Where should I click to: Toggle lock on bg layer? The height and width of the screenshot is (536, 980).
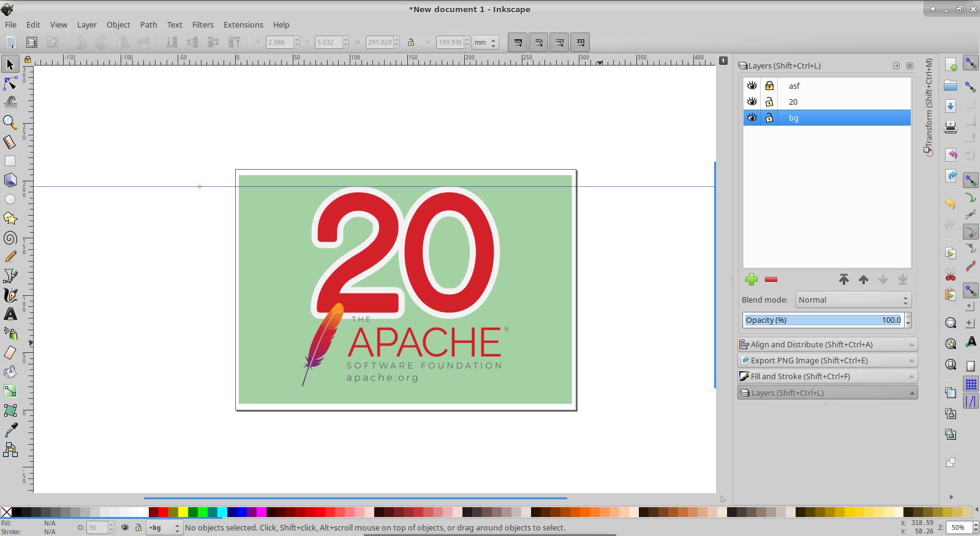[x=769, y=118]
